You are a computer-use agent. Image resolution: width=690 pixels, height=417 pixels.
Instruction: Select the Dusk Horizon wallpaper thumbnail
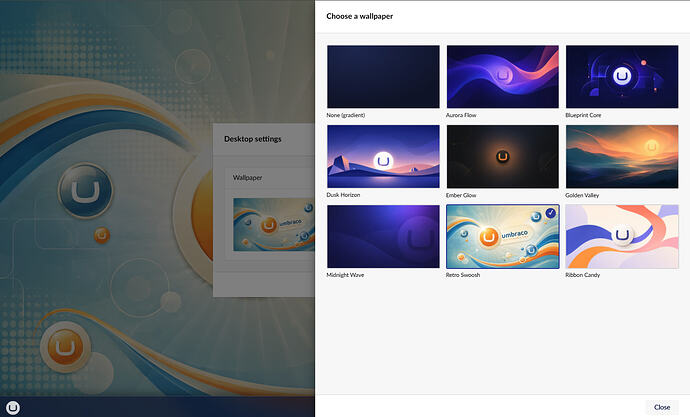point(383,157)
